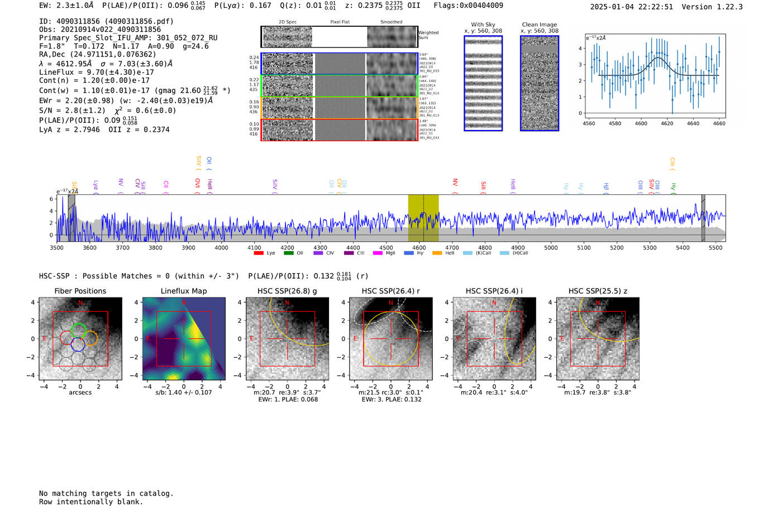This screenshot has height=532, width=782.
Task: Click the green fiber circle in Fiber Positions
Action: (79, 330)
